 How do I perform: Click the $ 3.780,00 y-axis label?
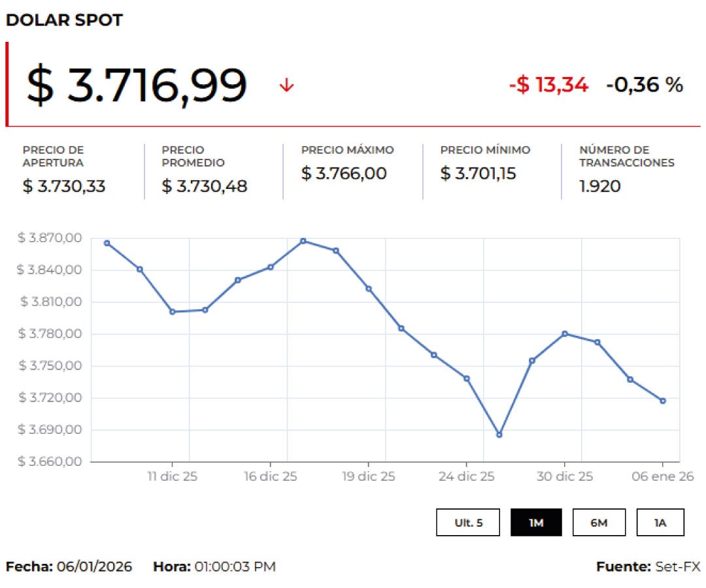click(51, 334)
